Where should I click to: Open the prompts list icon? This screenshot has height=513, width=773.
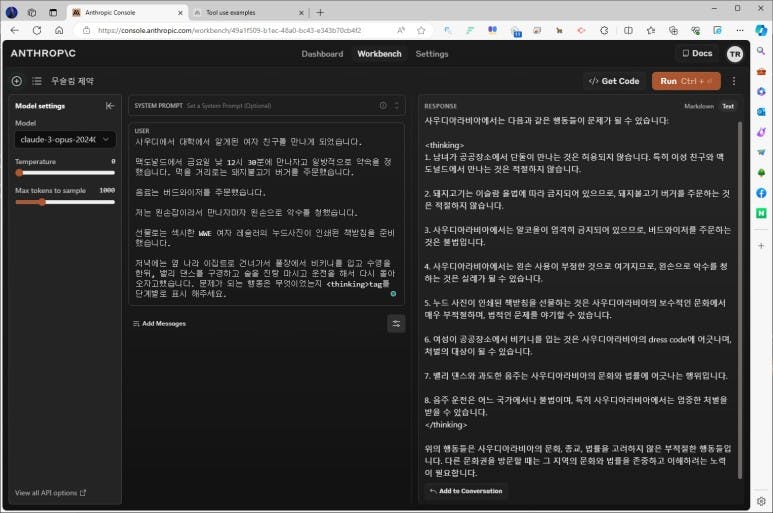pos(37,81)
